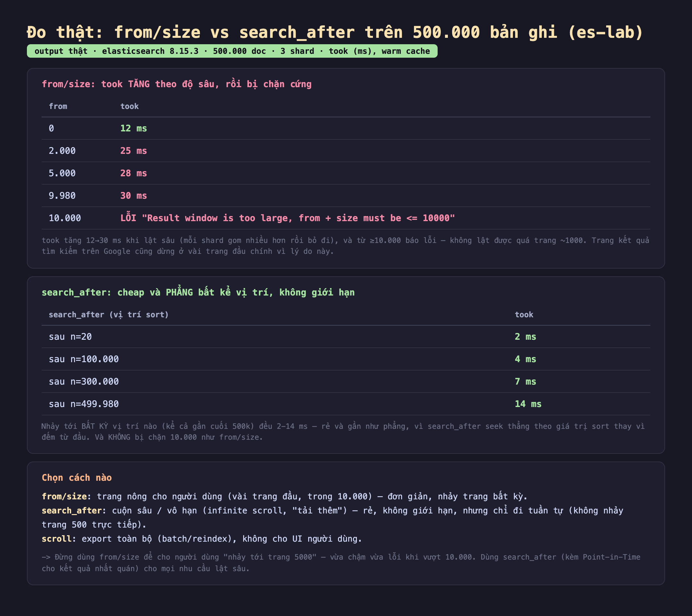Screen dimensions: 692x616
Task: Click the '7 ms' value
Action: pyautogui.click(x=525, y=382)
